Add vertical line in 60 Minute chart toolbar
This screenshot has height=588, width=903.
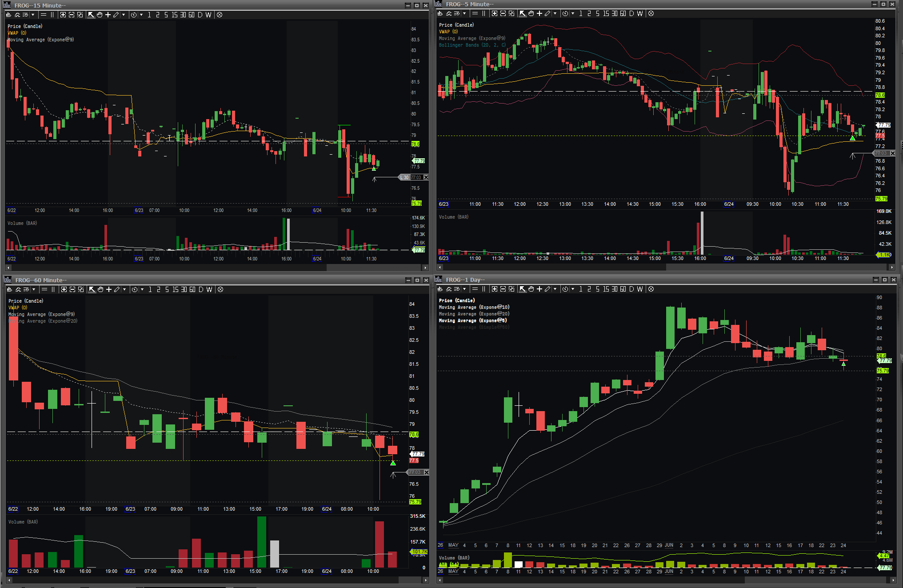click(53, 289)
